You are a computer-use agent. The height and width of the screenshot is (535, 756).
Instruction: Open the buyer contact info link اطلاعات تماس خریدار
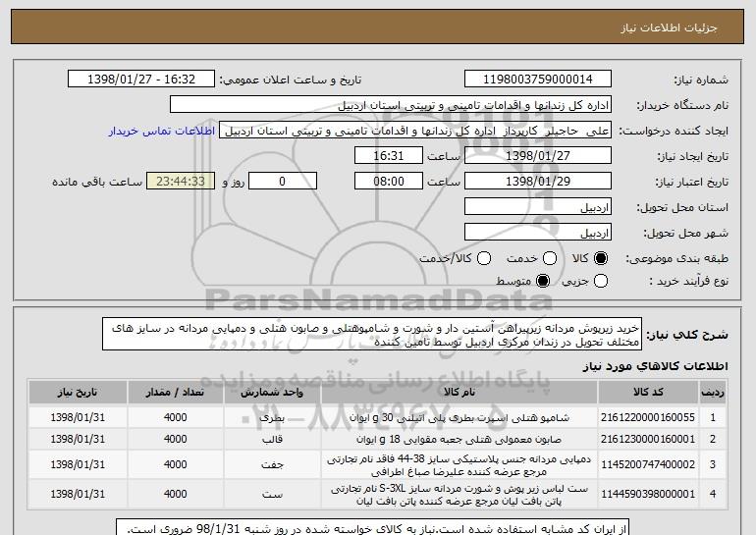point(162,131)
